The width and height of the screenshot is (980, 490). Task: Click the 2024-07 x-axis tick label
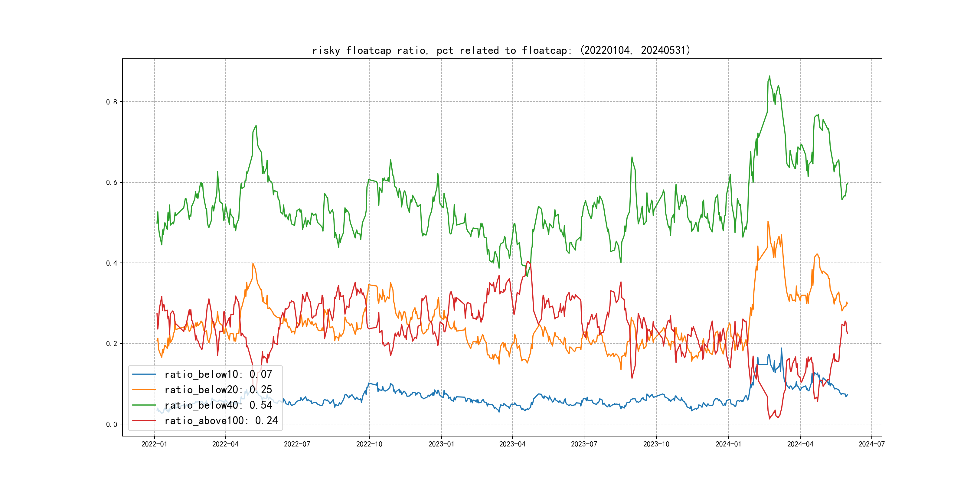[871, 444]
